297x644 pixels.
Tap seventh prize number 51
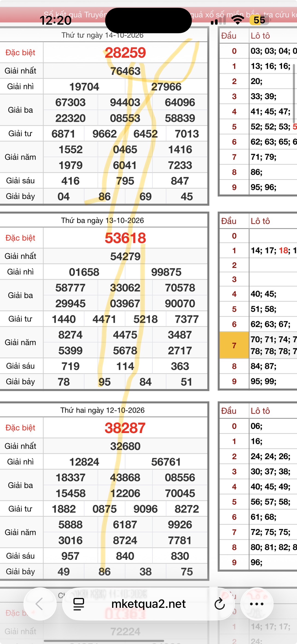pyautogui.click(x=186, y=382)
